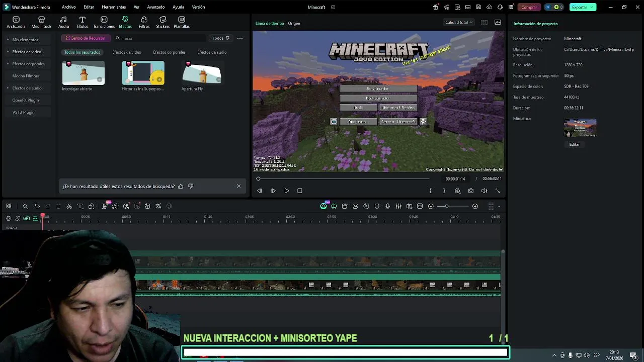Open Exportar dropdown arrow
The width and height of the screenshot is (644, 362).
(x=593, y=7)
